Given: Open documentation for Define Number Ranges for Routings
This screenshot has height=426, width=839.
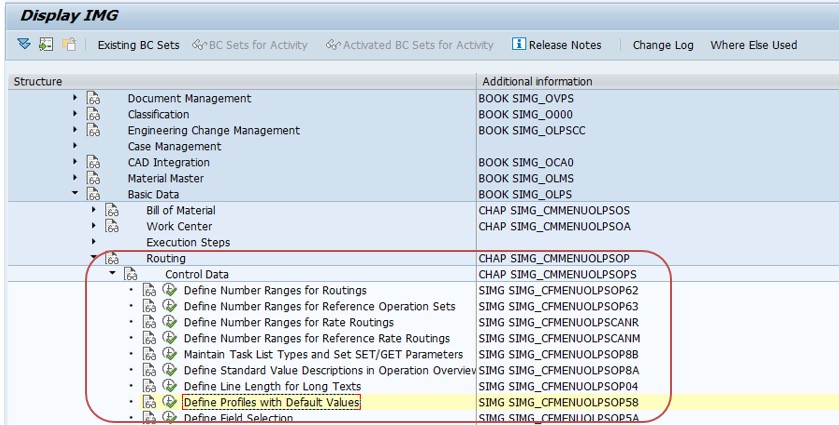Looking at the screenshot, I should 149,291.
